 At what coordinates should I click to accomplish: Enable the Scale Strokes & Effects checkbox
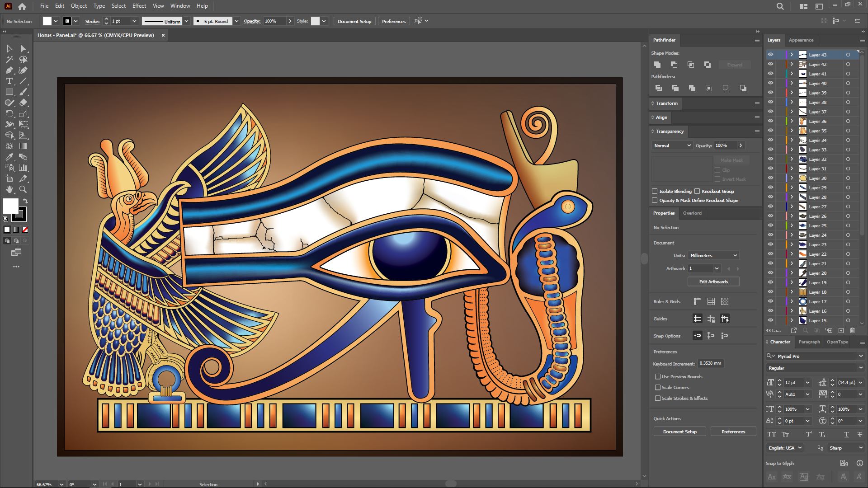(658, 398)
